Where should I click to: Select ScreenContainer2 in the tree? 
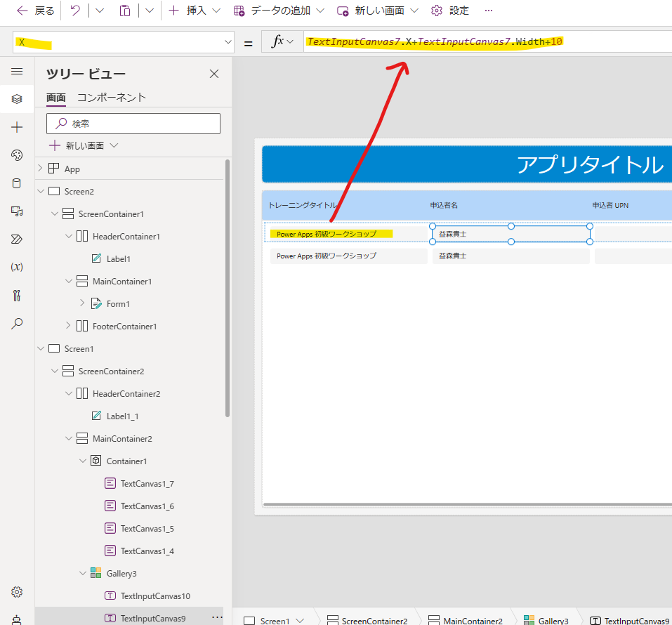tap(111, 371)
